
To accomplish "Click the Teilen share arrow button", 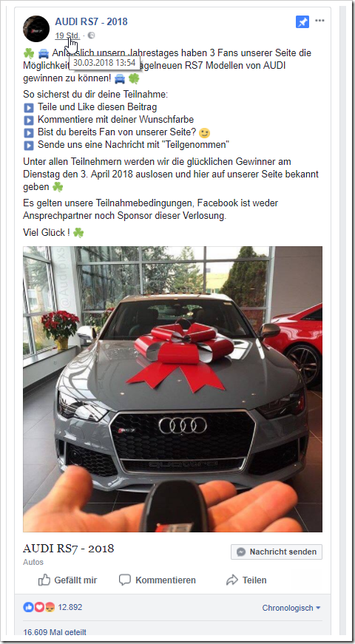I will click(246, 580).
